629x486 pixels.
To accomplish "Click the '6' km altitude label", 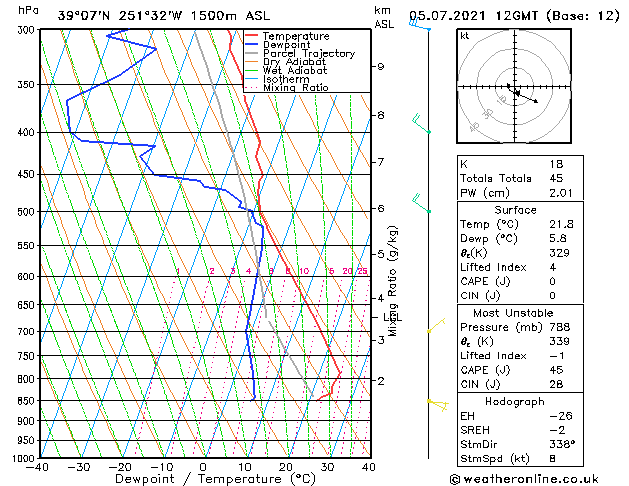I will [x=381, y=208].
